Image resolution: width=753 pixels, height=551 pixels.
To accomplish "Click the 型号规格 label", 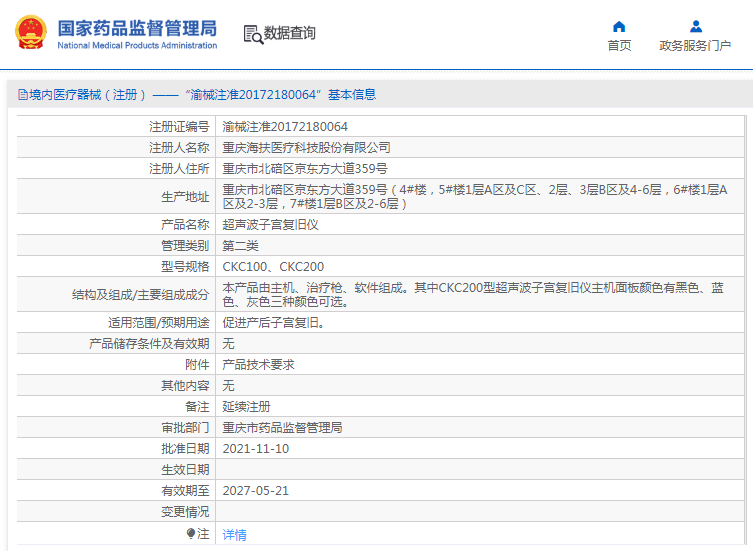I will [x=185, y=267].
